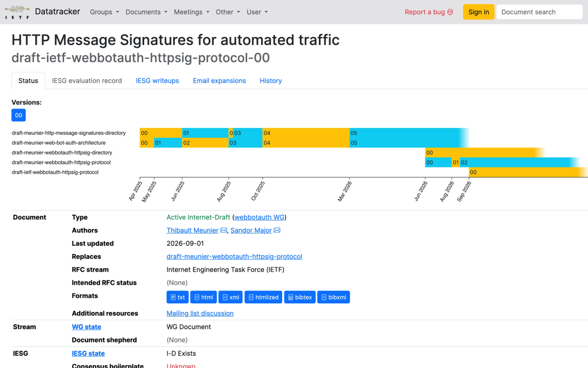
Task: Click the Mar 2026 timeline axis label
Action: click(x=344, y=191)
